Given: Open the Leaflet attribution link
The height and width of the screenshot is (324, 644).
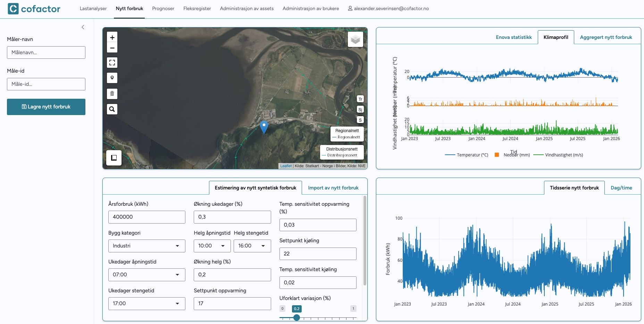Looking at the screenshot, I should (x=286, y=166).
